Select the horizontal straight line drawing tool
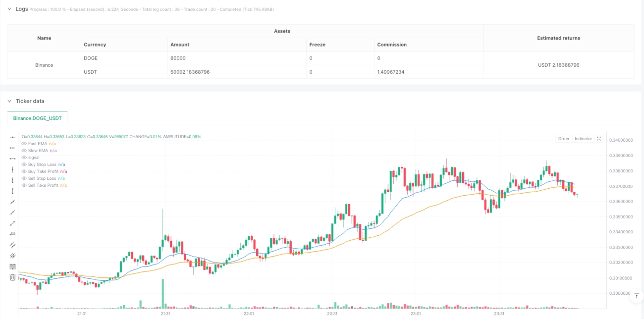This screenshot has height=319, width=644. [12, 137]
